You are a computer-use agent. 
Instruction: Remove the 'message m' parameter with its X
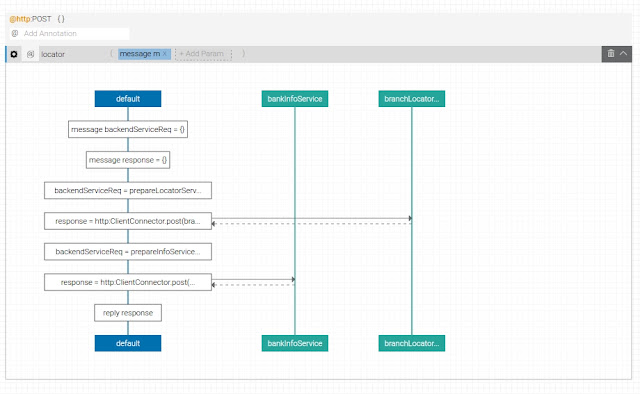164,53
